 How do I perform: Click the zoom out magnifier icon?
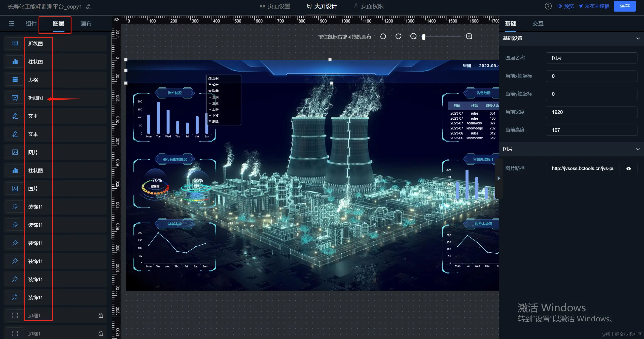(413, 37)
